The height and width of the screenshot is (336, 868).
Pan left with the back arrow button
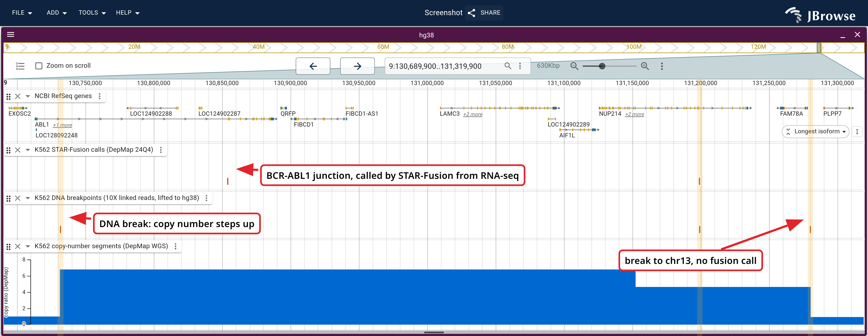313,66
